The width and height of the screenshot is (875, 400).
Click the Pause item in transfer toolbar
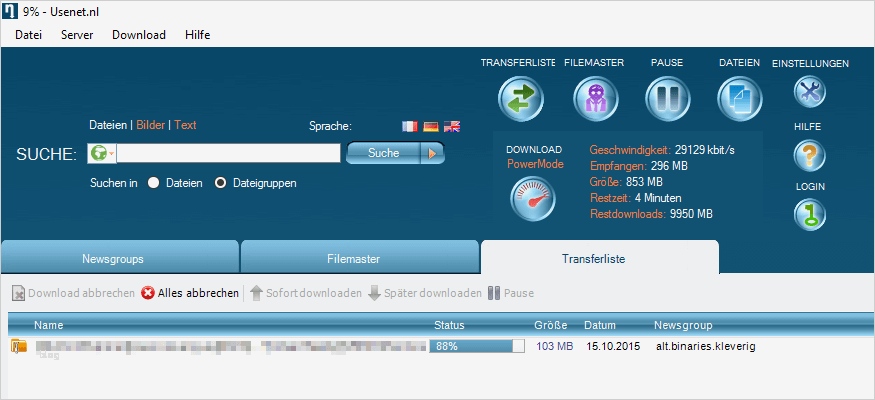[511, 293]
